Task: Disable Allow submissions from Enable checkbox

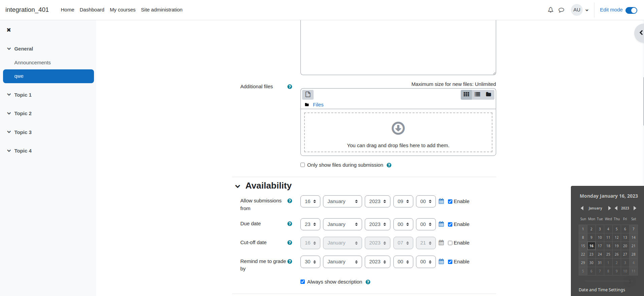Action: point(450,201)
